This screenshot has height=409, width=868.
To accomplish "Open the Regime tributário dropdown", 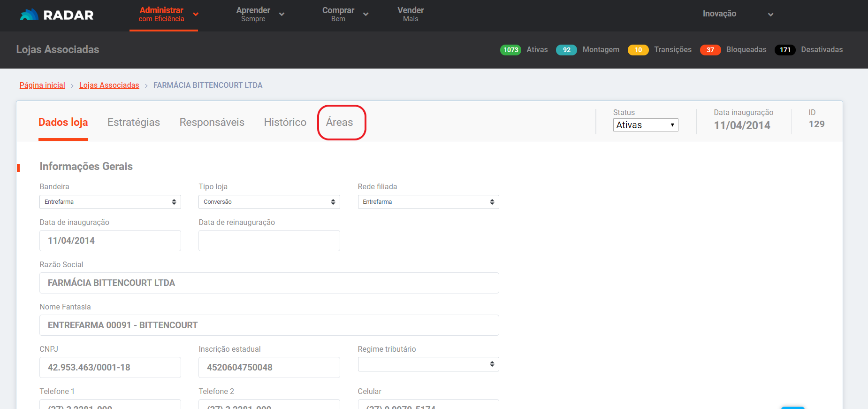I will [x=428, y=364].
